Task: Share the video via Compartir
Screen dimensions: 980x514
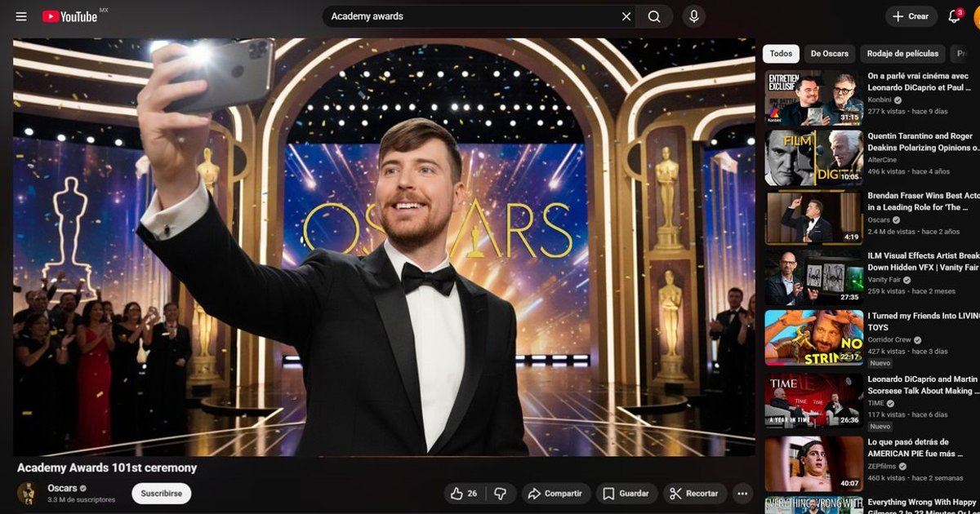Action: [x=555, y=494]
